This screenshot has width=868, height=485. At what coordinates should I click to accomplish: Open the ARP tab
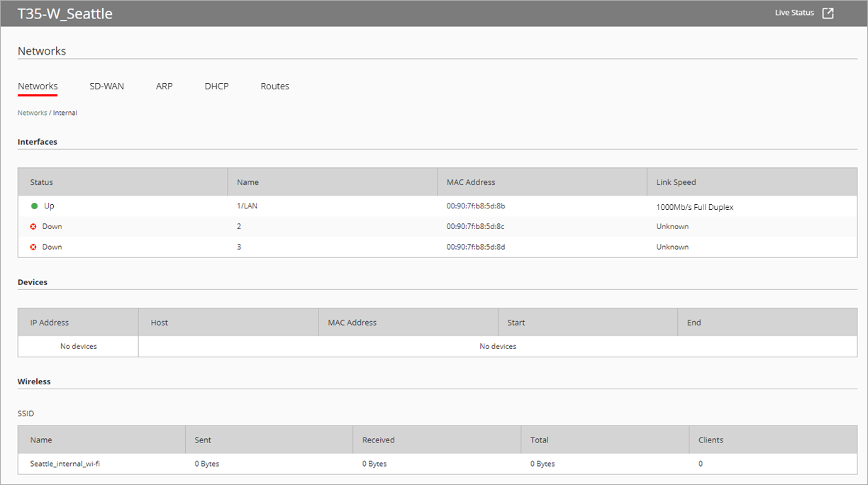click(164, 86)
